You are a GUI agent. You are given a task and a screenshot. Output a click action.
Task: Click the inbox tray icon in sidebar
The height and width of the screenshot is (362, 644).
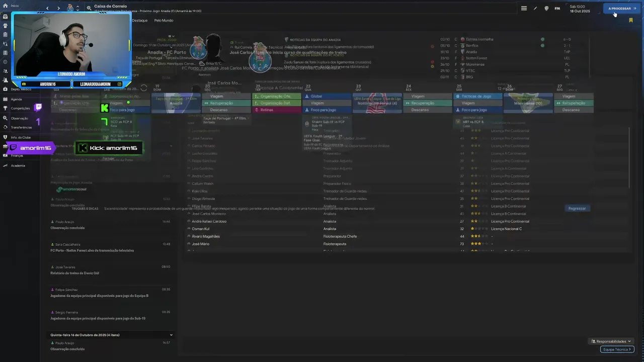5,16
